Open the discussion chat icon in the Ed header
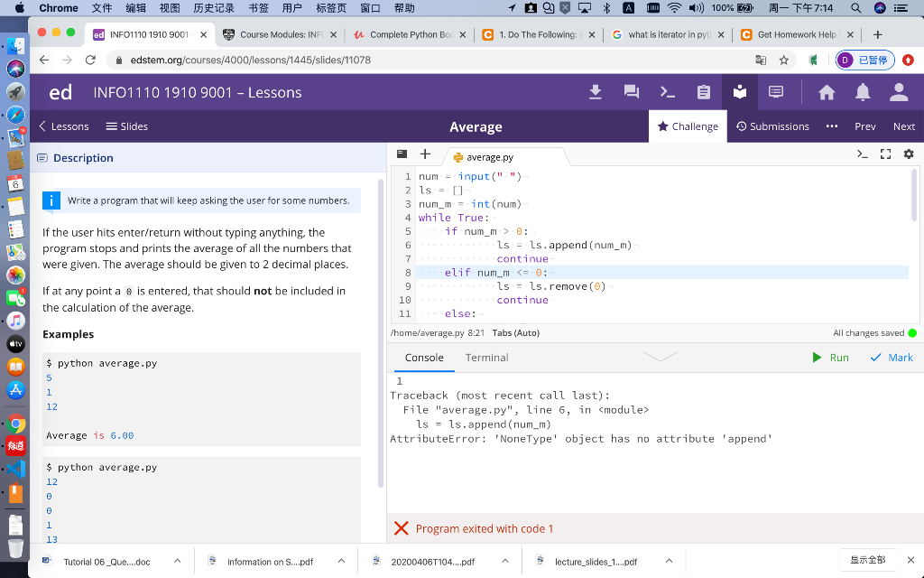The height and width of the screenshot is (578, 924). coord(631,92)
